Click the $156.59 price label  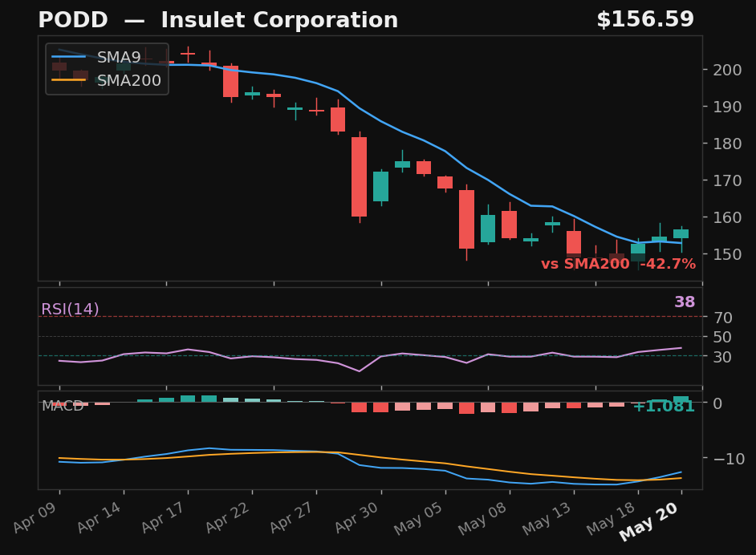pos(645,20)
